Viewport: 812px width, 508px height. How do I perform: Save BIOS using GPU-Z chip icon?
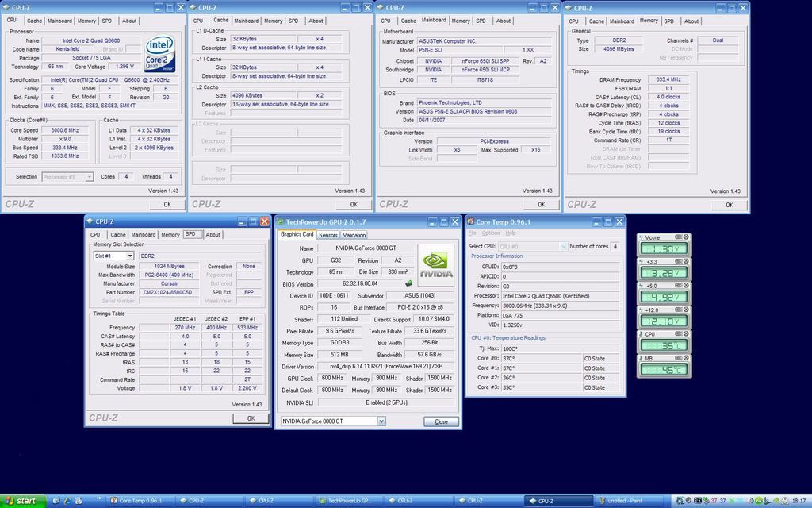coord(408,283)
